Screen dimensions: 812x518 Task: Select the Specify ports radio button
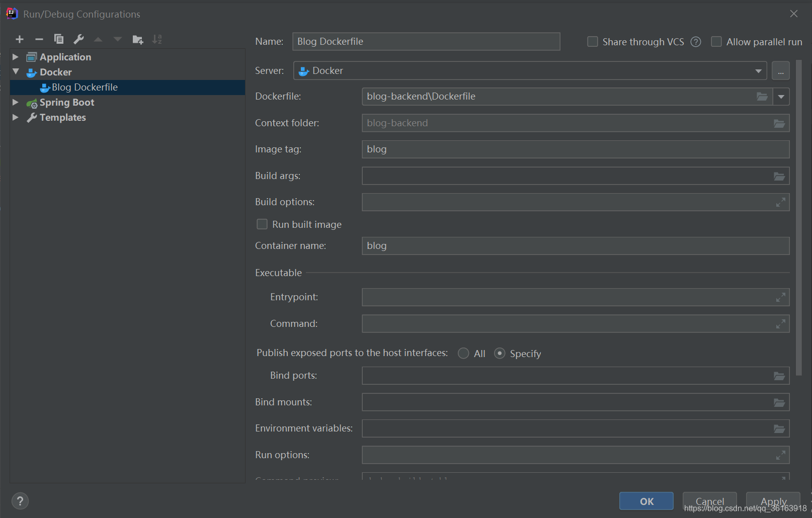pos(500,354)
